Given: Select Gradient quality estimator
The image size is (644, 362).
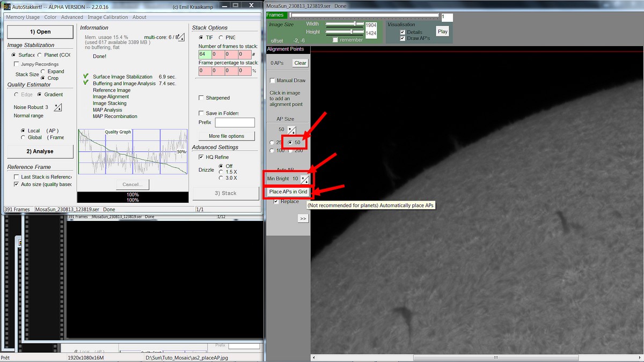Looking at the screenshot, I should pyautogui.click(x=50, y=94).
